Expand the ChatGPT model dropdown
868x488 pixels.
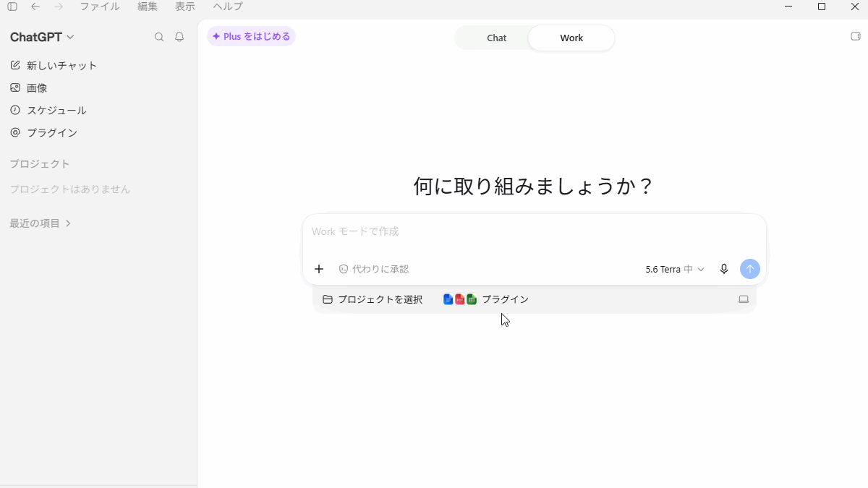point(42,37)
